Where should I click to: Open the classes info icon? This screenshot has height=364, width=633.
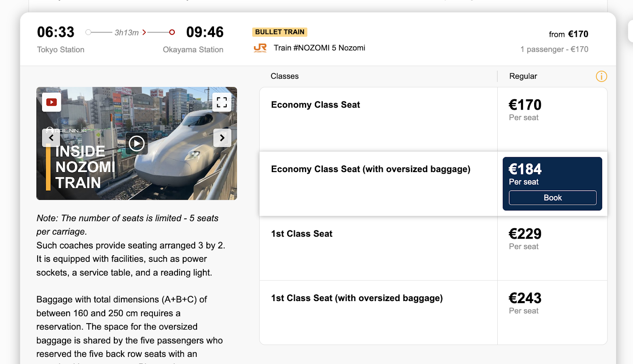coord(601,76)
